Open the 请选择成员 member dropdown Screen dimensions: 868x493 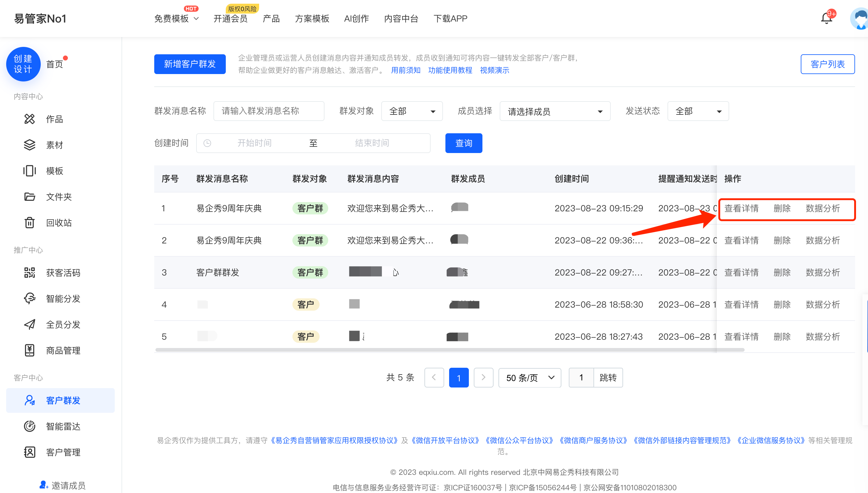(x=555, y=111)
